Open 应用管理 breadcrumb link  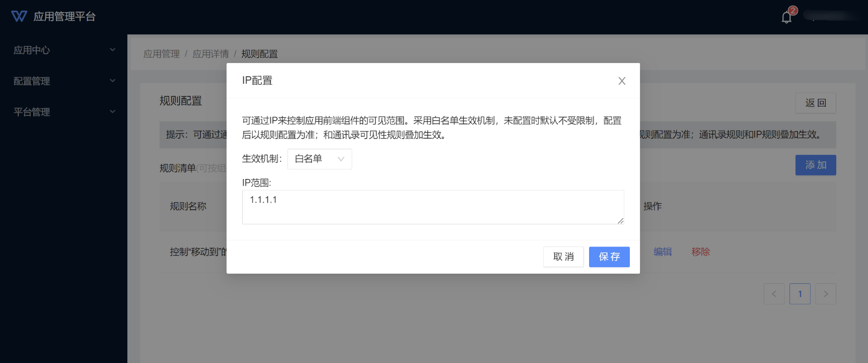161,54
